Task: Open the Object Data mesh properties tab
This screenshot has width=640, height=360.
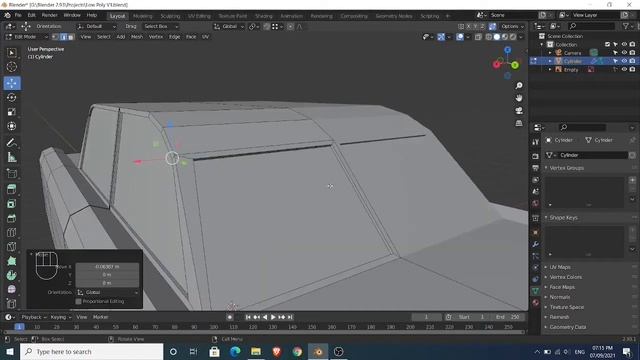Action: click(x=536, y=291)
